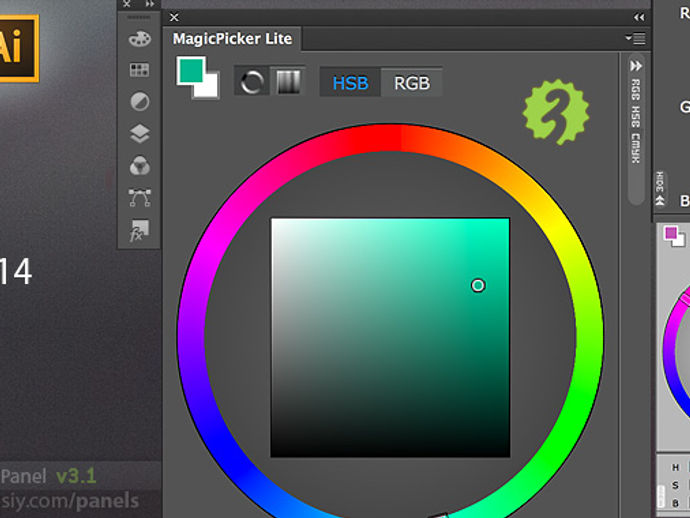
Task: Open the Color palette panel icon
Action: pos(139,39)
